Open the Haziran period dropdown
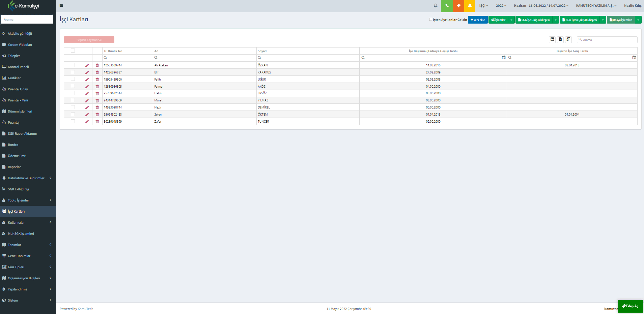The height and width of the screenshot is (314, 644). tap(541, 5)
